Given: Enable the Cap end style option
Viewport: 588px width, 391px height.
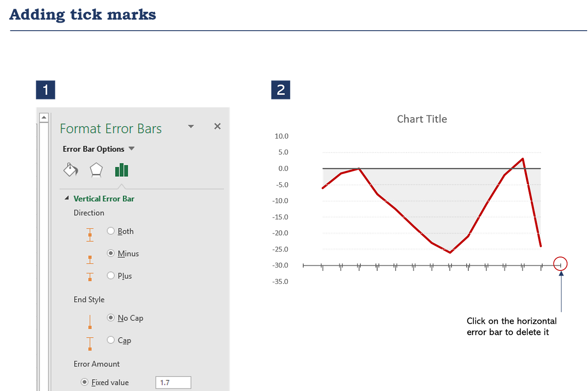Looking at the screenshot, I should tap(110, 340).
